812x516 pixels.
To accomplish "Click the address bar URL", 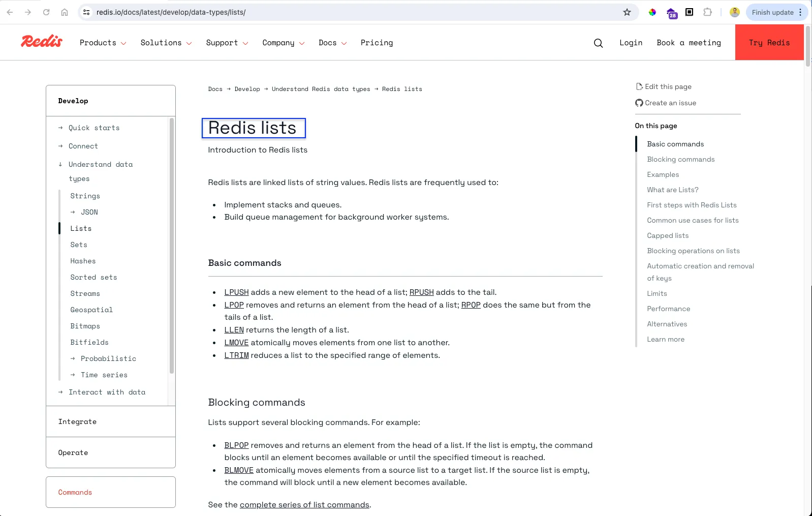I will 171,12.
